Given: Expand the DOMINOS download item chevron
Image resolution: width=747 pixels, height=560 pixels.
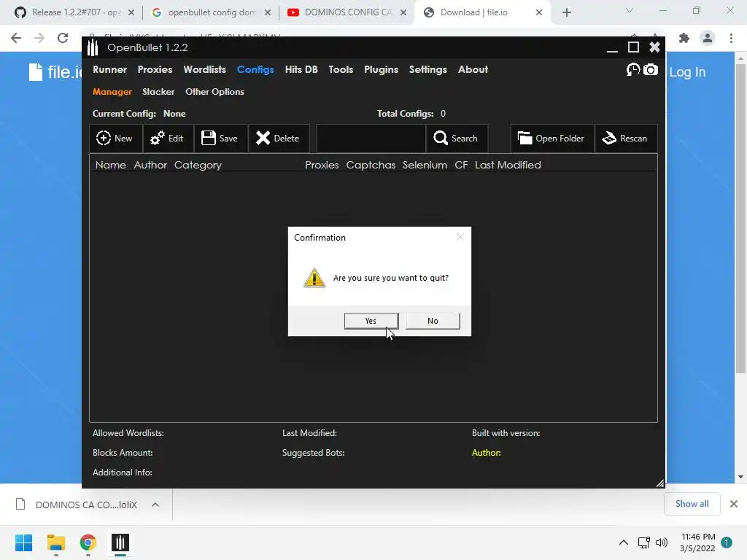Looking at the screenshot, I should click(x=155, y=505).
